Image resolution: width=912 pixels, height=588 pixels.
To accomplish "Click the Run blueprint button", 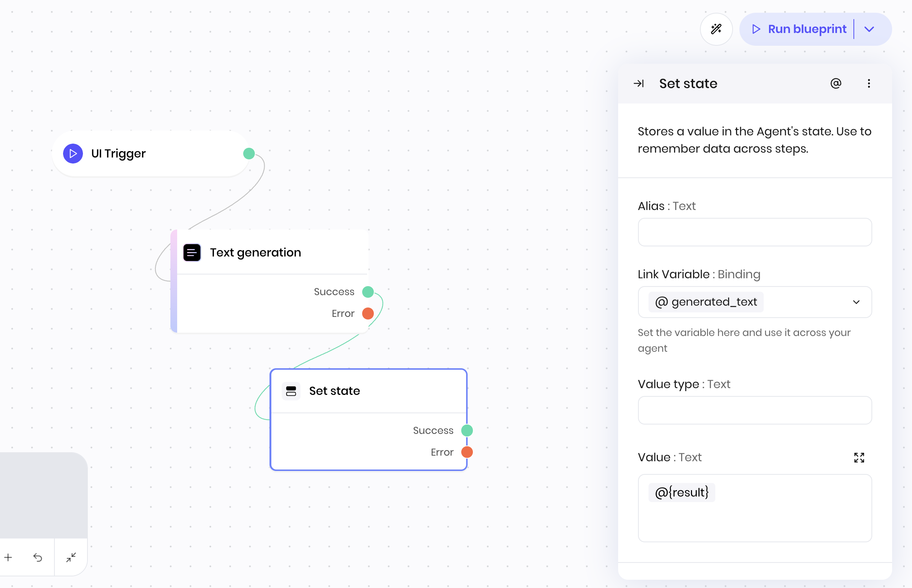I will point(799,29).
